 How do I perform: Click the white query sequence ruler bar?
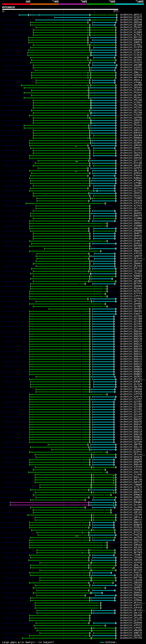point(60,10)
